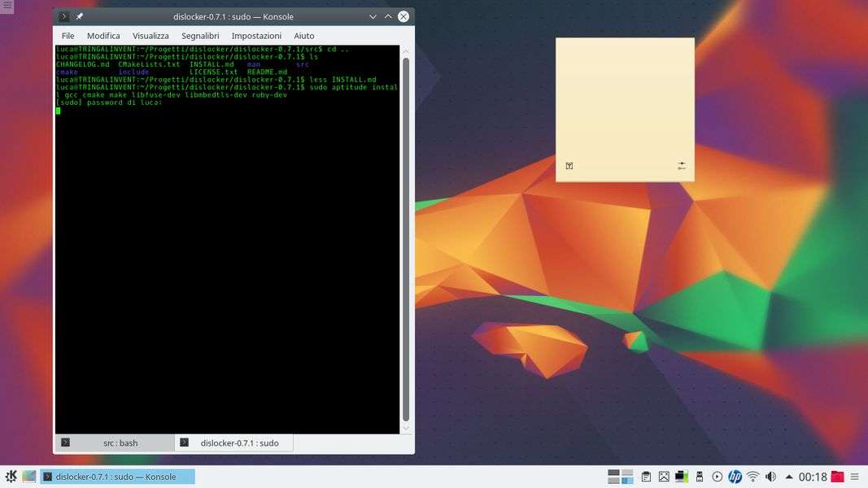The height and width of the screenshot is (488, 868).
Task: Open the KDE application launcher
Action: pyautogui.click(x=11, y=477)
